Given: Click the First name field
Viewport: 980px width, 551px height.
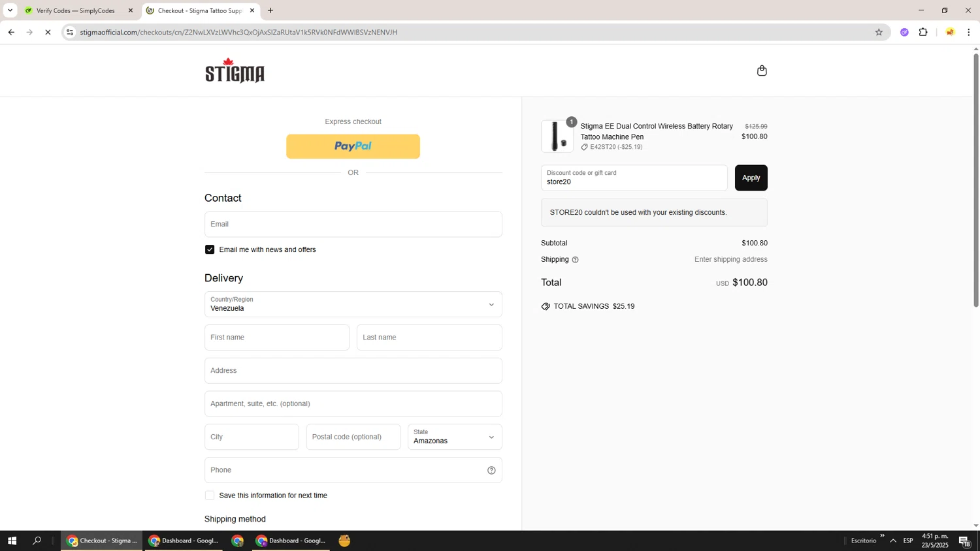Looking at the screenshot, I should click(277, 338).
